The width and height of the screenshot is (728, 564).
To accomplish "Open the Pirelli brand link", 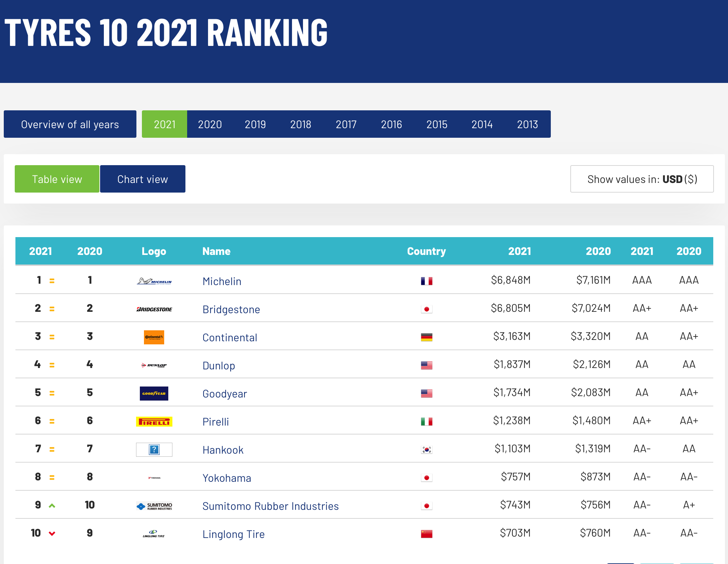I will tap(216, 422).
